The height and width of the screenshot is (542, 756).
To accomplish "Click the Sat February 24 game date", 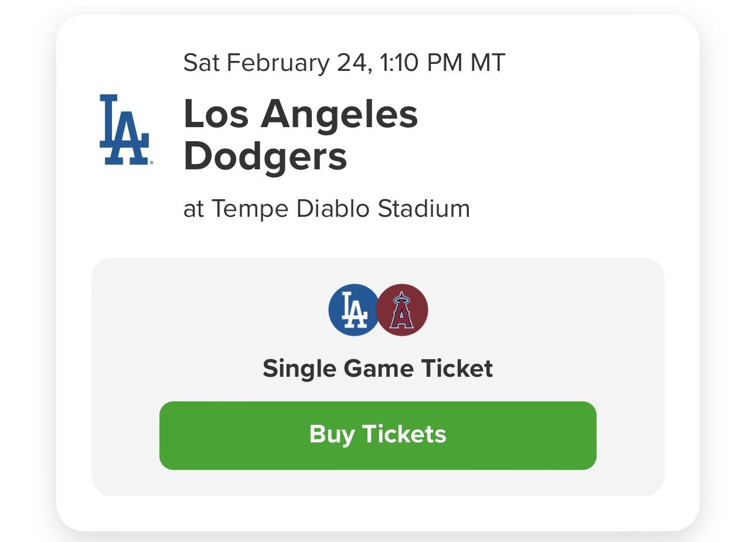I will tap(275, 63).
